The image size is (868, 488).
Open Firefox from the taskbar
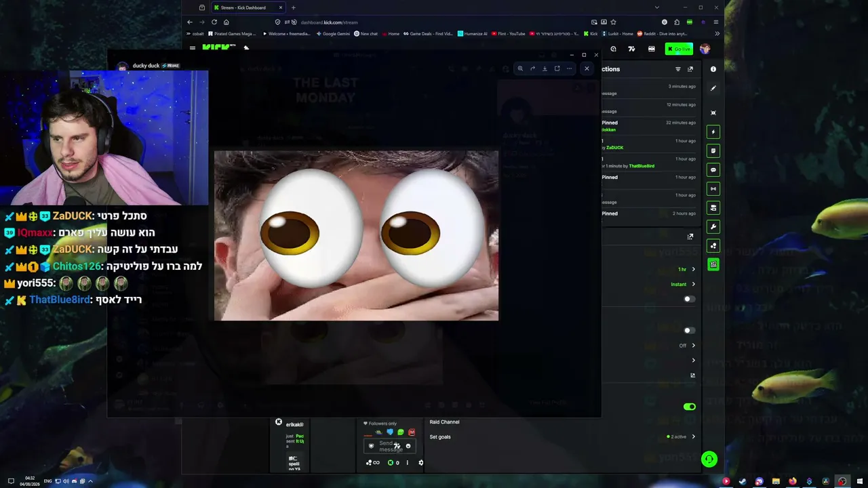click(x=792, y=481)
